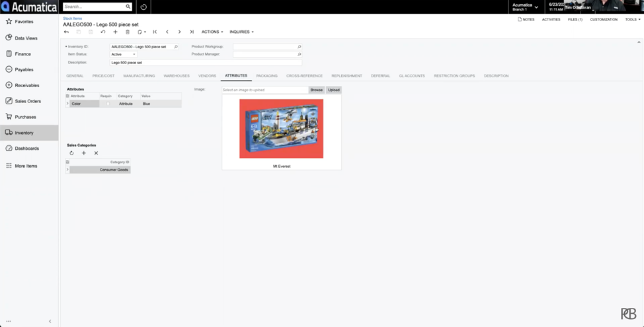Click the Undo arrow in toolbar
This screenshot has height=327, width=644.
[102, 32]
